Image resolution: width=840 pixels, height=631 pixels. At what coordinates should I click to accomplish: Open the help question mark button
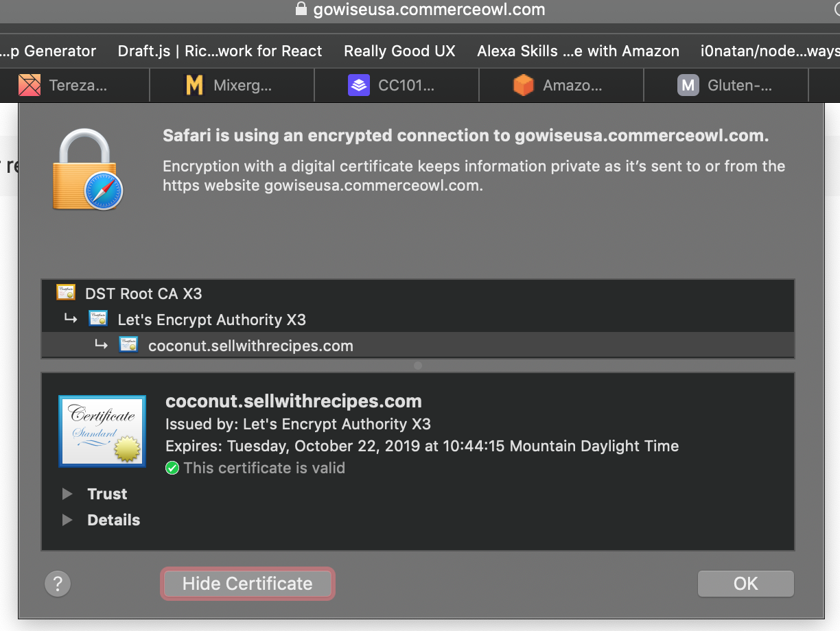[x=58, y=584]
